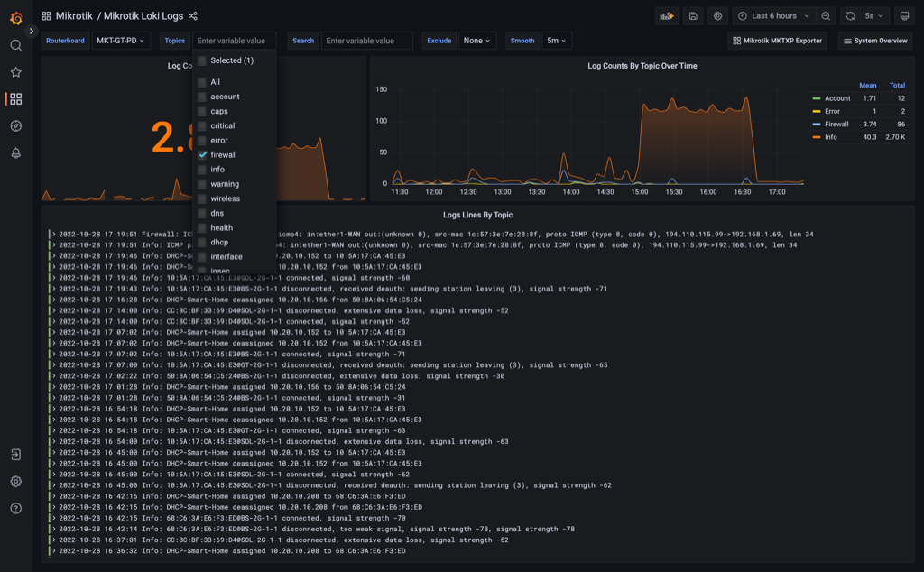The image size is (924, 572).
Task: Refresh the dashboard now
Action: tap(850, 16)
